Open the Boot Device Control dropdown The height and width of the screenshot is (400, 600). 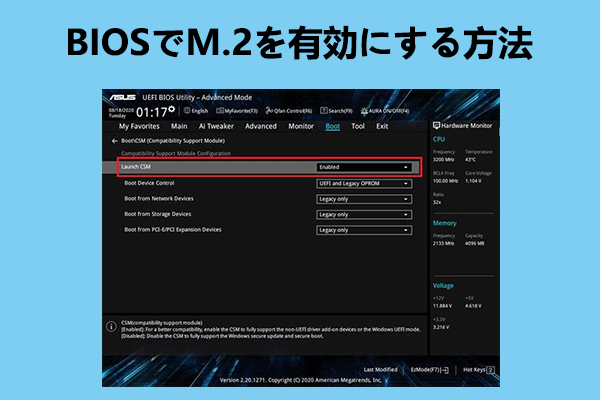364,184
